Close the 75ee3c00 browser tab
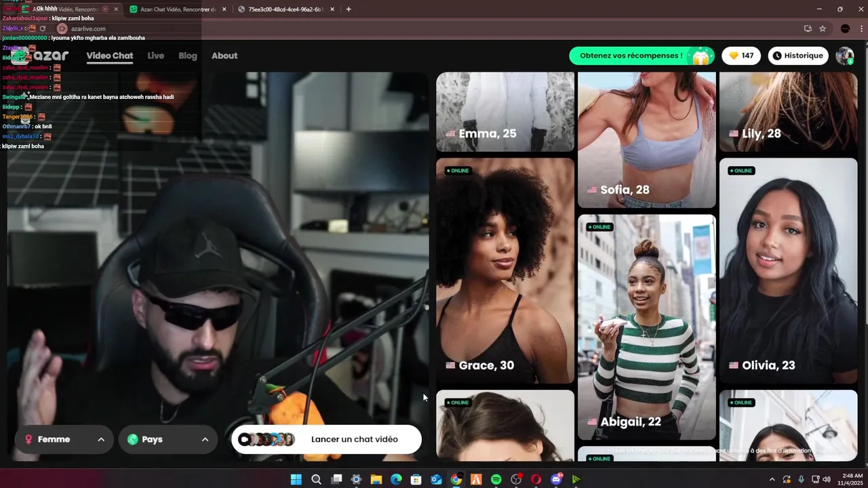Screen dimensions: 868x488 [332, 9]
